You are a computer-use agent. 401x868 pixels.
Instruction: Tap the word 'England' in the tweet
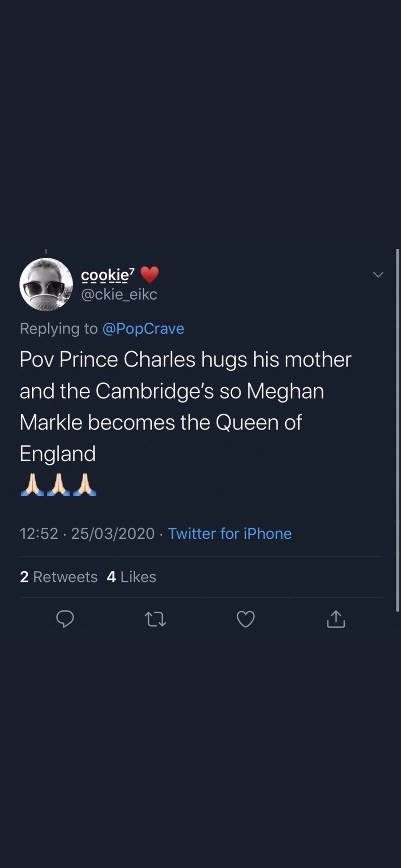pos(58,454)
